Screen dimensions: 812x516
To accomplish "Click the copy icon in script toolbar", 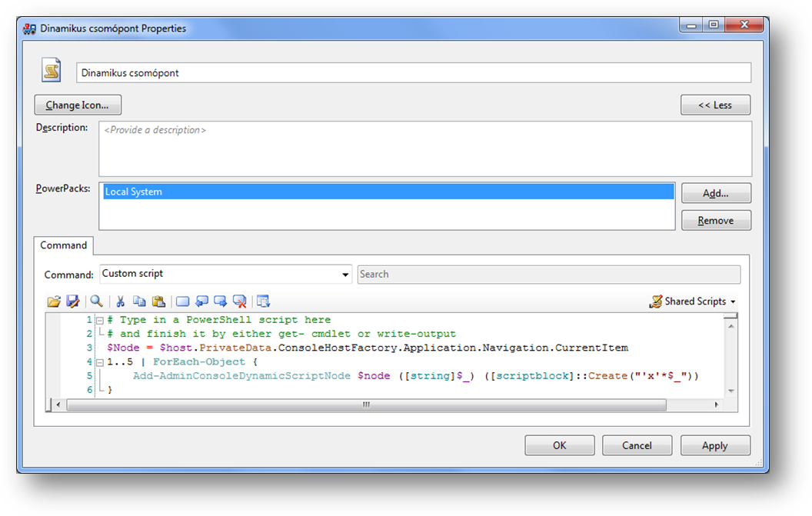I will pyautogui.click(x=139, y=301).
